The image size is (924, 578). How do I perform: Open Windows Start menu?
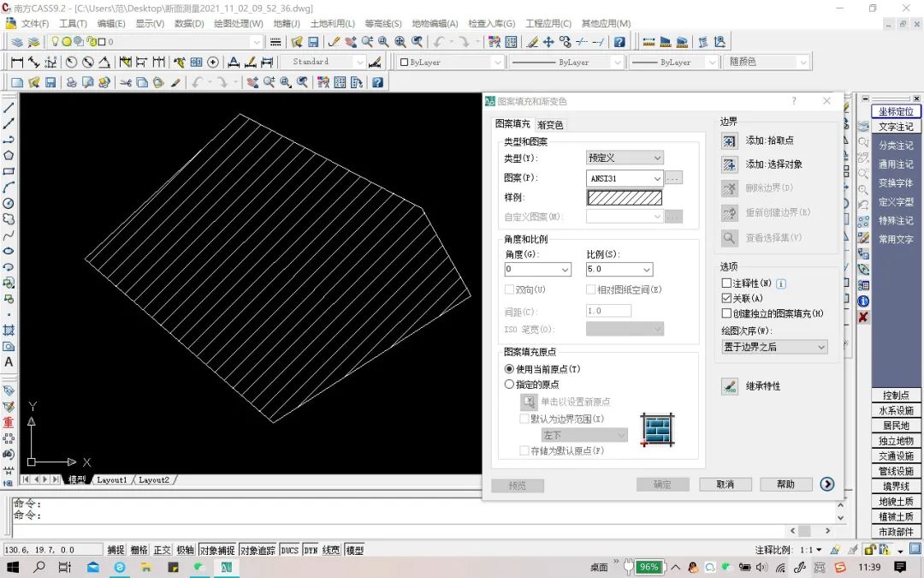coord(12,567)
